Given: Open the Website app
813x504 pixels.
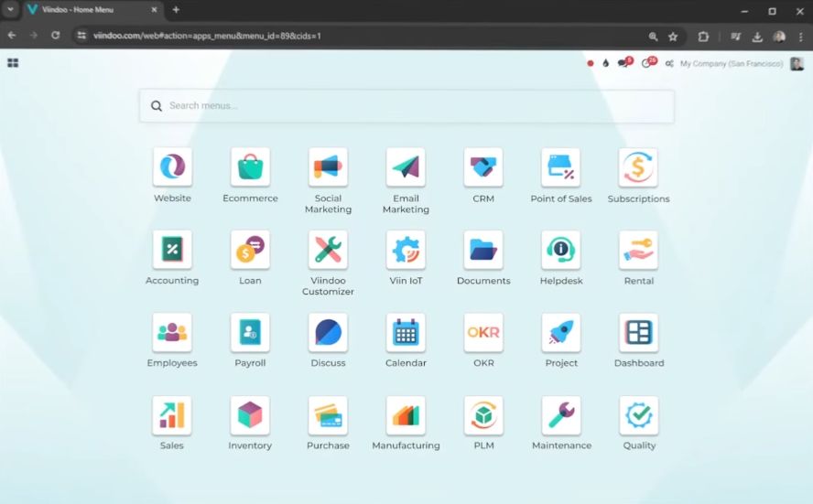Looking at the screenshot, I should 173,166.
